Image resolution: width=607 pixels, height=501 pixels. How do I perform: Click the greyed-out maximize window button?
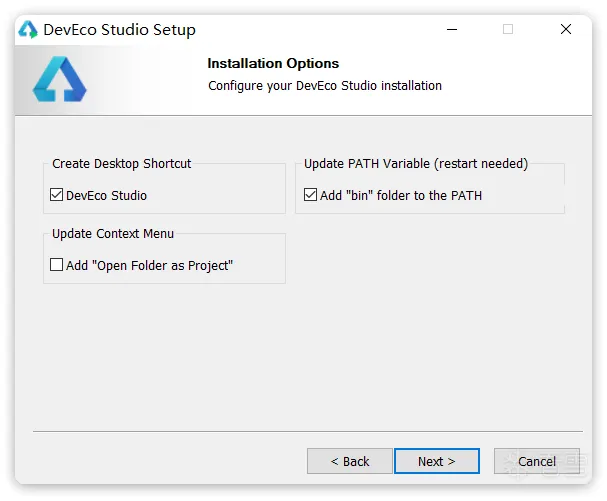(x=508, y=30)
